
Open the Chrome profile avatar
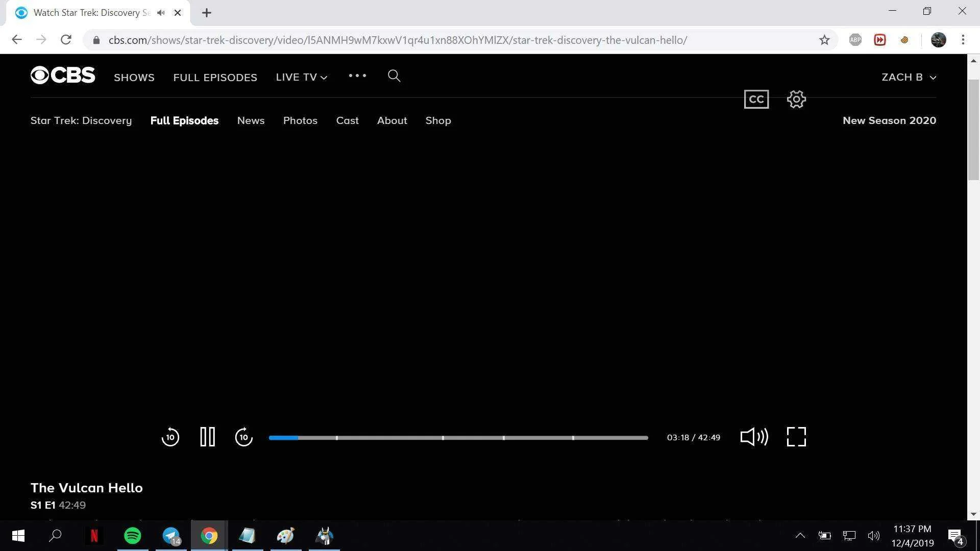(939, 40)
